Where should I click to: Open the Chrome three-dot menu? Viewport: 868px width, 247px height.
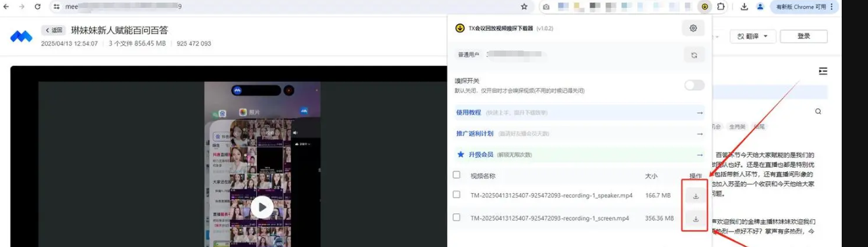point(832,7)
